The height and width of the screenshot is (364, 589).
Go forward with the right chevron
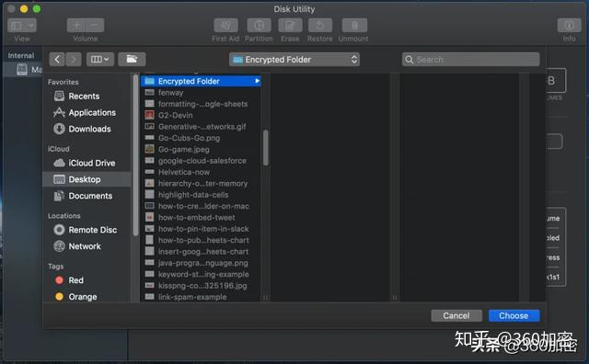point(74,60)
